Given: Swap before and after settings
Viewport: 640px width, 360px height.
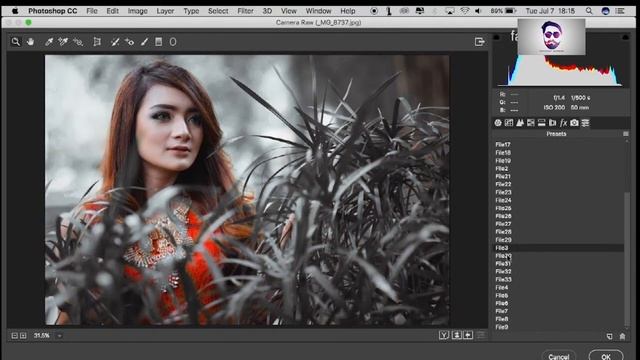Looking at the screenshot, I should [457, 335].
